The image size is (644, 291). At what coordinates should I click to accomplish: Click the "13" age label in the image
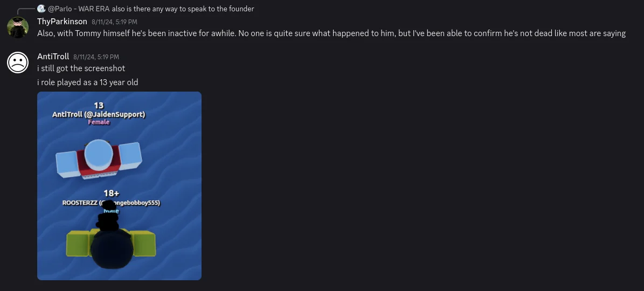click(x=99, y=106)
